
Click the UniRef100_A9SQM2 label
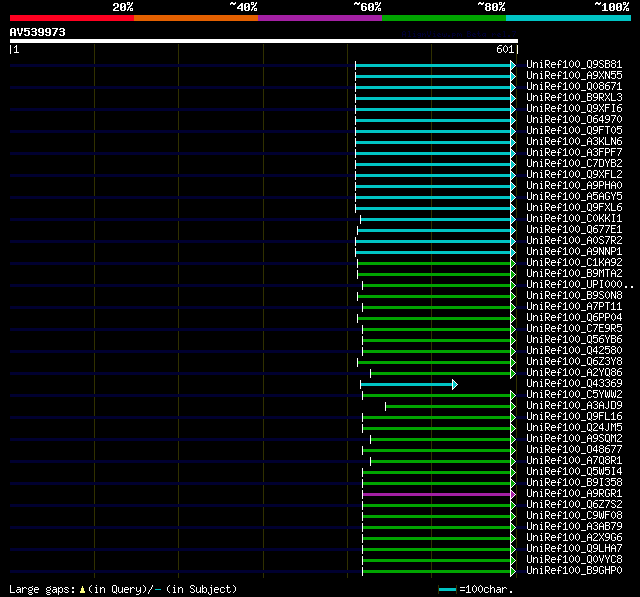[x=574, y=439]
